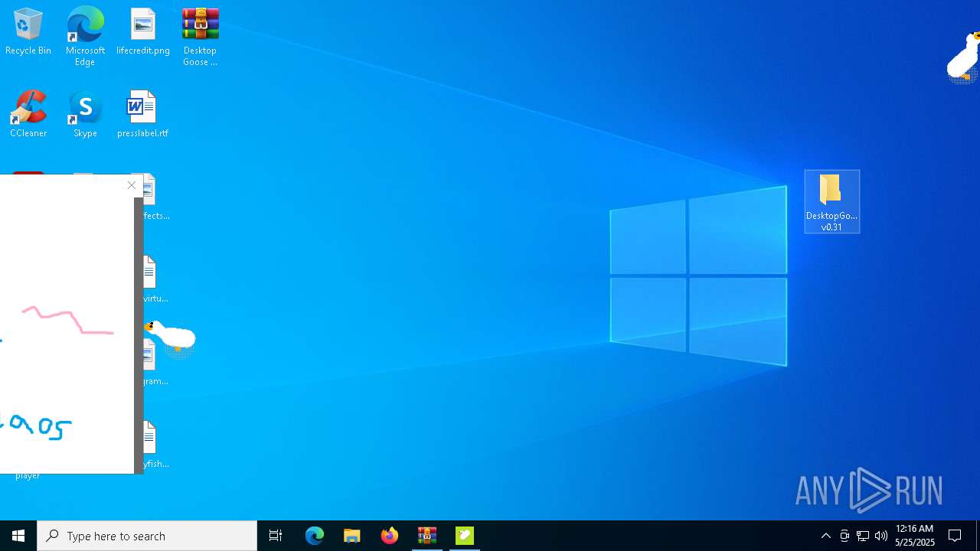This screenshot has width=980, height=551.
Task: Open the Windows Start menu
Action: [x=18, y=536]
